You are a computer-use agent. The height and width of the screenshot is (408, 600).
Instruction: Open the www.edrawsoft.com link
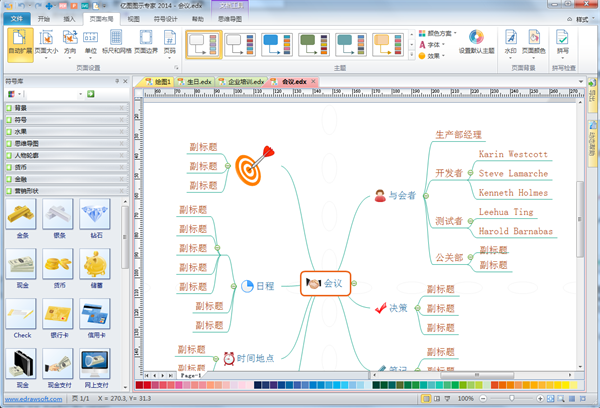tap(33, 399)
